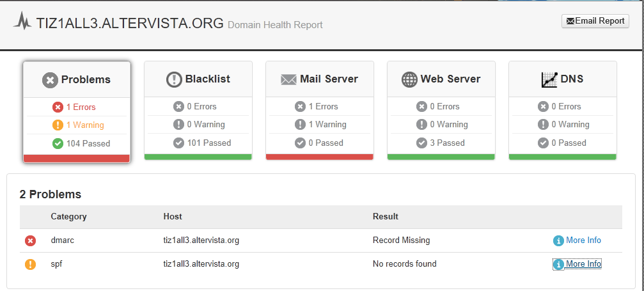The width and height of the screenshot is (644, 291).
Task: Click the TIZ1ALL3.ALTERVISTA.ORG domain title
Action: pyautogui.click(x=130, y=23)
